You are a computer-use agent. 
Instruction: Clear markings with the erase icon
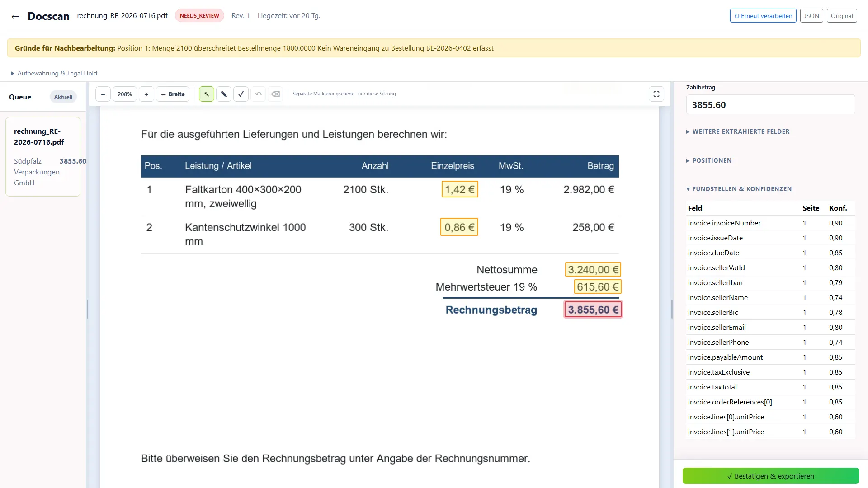[275, 94]
